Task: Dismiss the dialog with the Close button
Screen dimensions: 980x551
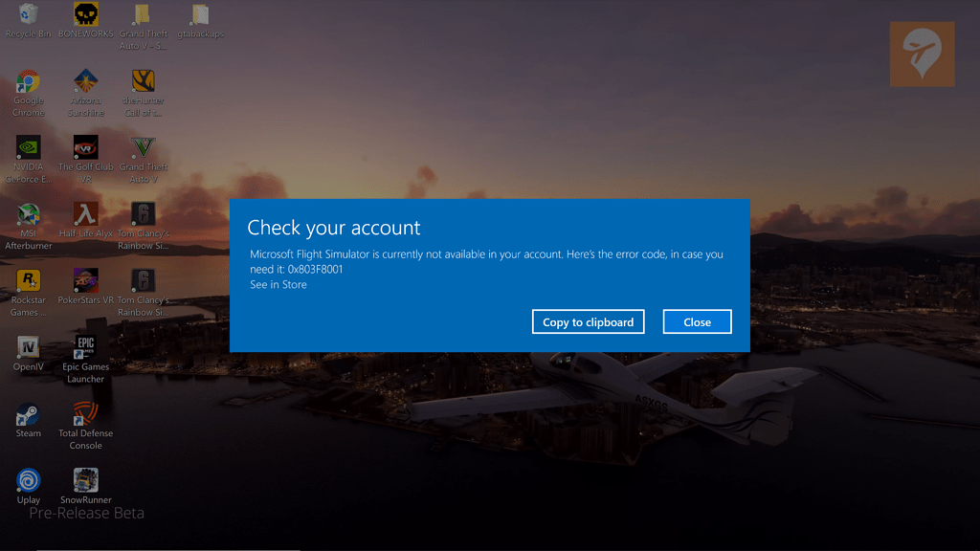Action: coord(697,321)
